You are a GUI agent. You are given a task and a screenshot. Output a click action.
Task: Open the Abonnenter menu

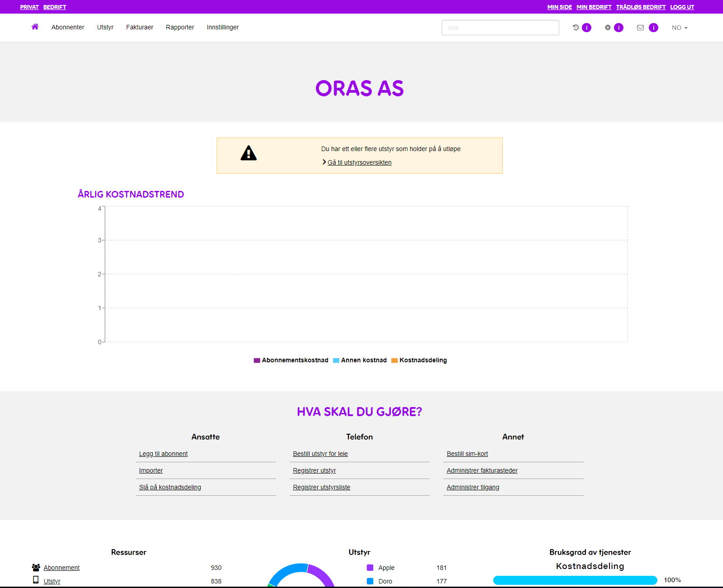[68, 27]
